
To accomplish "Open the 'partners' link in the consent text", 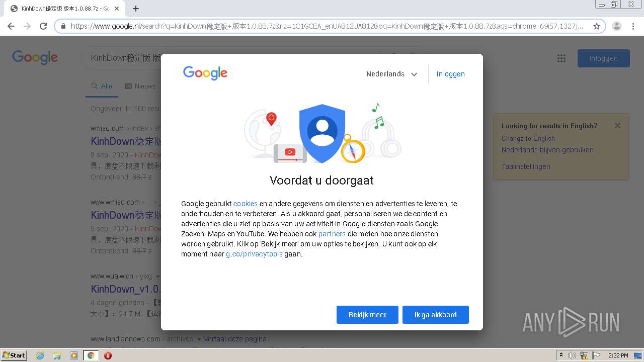I will tap(332, 234).
